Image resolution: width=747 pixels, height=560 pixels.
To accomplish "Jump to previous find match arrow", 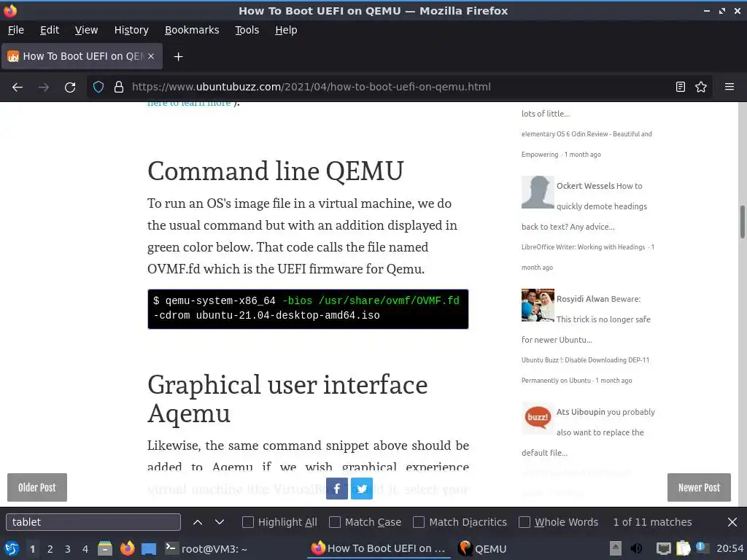I will [x=197, y=522].
